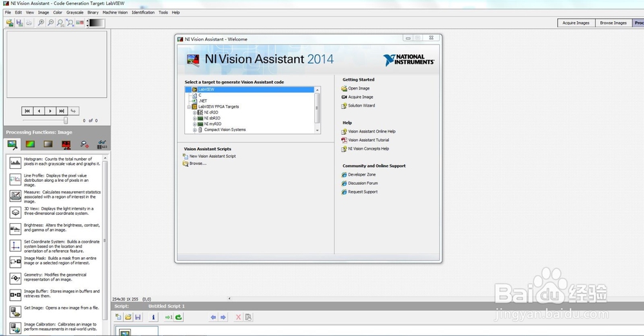Open the Binary processing functions tab
The image size is (644, 336).
[66, 144]
